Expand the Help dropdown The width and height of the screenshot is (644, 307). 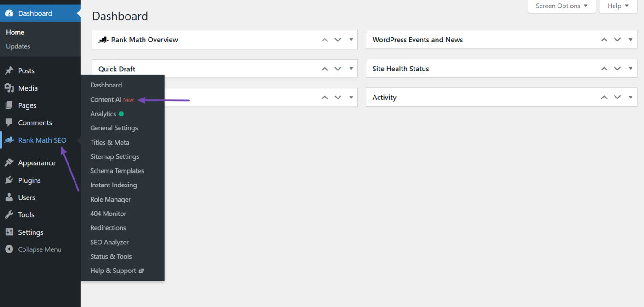pyautogui.click(x=618, y=6)
